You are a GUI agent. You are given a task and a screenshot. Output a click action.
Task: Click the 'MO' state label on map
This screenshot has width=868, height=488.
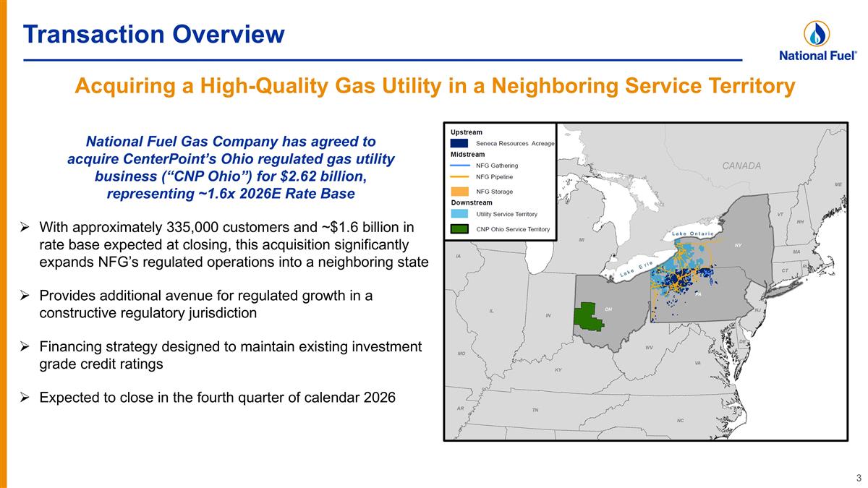click(x=461, y=354)
